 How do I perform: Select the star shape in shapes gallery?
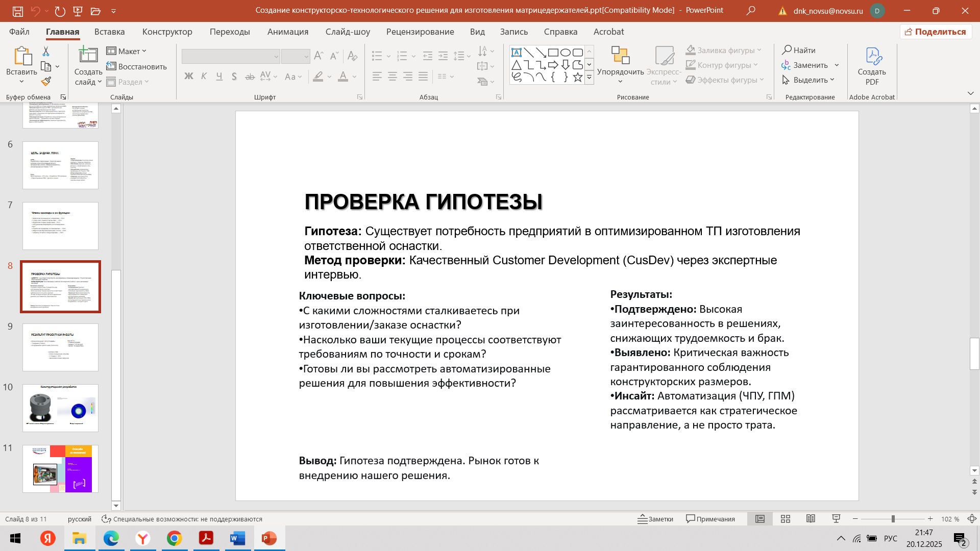click(x=577, y=77)
